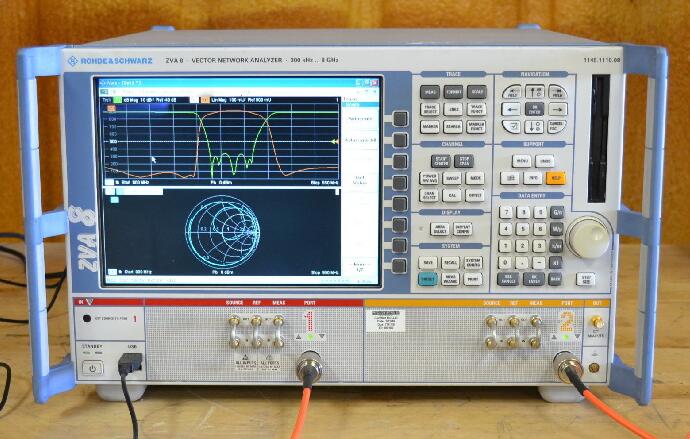Tap the standby power button
690x439 pixels.
(92, 369)
